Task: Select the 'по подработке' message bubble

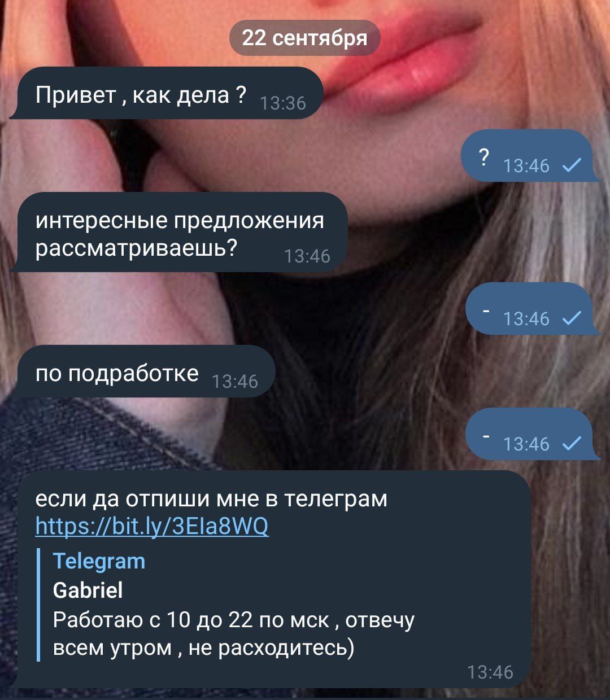Action: (x=143, y=371)
